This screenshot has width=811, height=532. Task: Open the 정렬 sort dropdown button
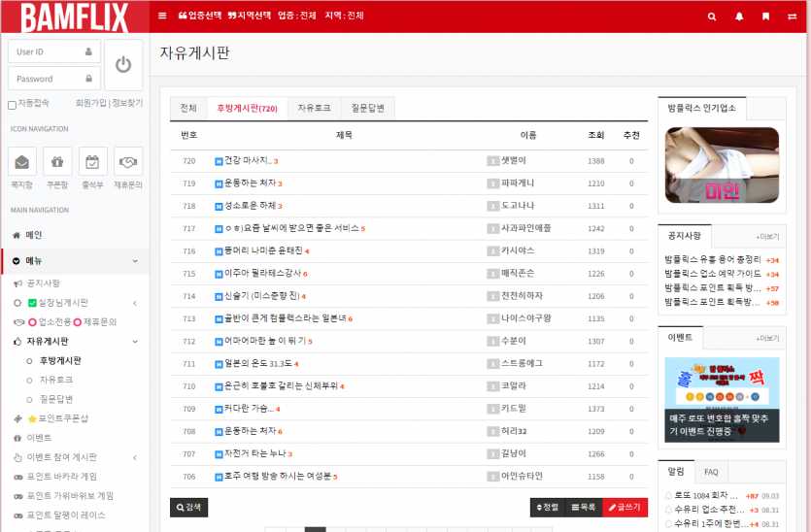pyautogui.click(x=548, y=508)
